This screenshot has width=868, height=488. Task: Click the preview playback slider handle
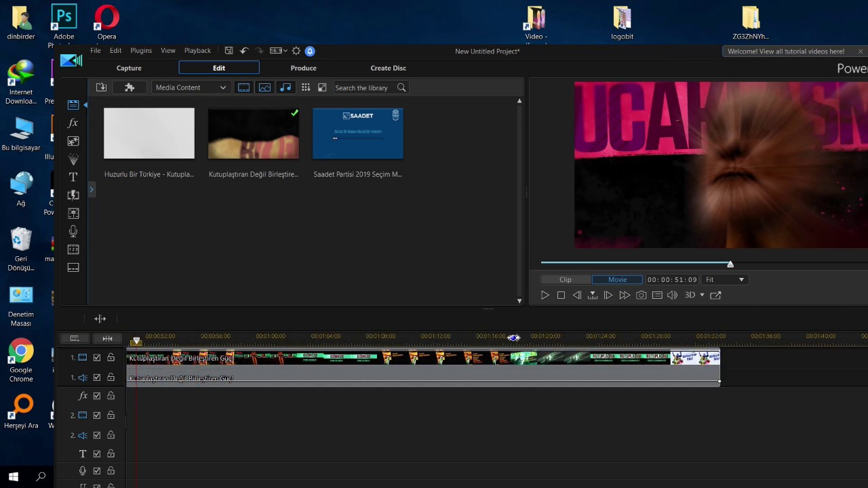click(x=730, y=264)
